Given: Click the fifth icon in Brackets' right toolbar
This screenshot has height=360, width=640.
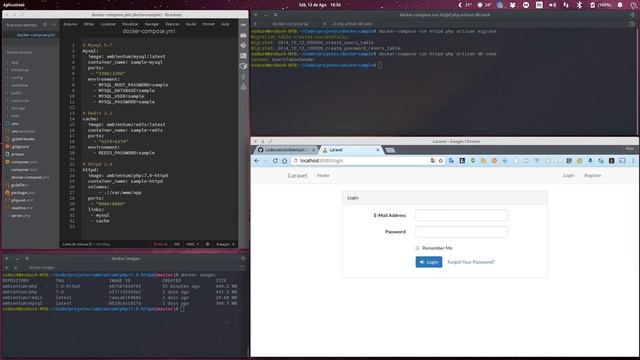Looking at the screenshot, I should coord(243,66).
